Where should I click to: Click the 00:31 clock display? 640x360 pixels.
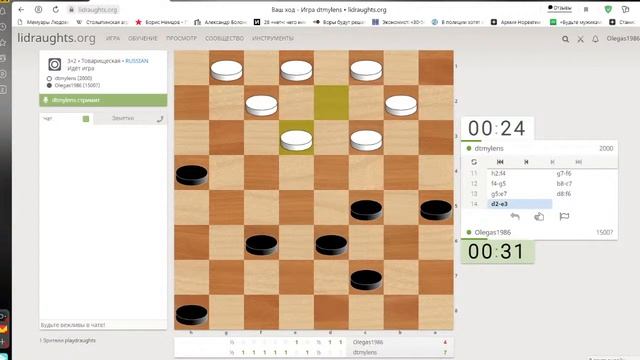tap(497, 251)
